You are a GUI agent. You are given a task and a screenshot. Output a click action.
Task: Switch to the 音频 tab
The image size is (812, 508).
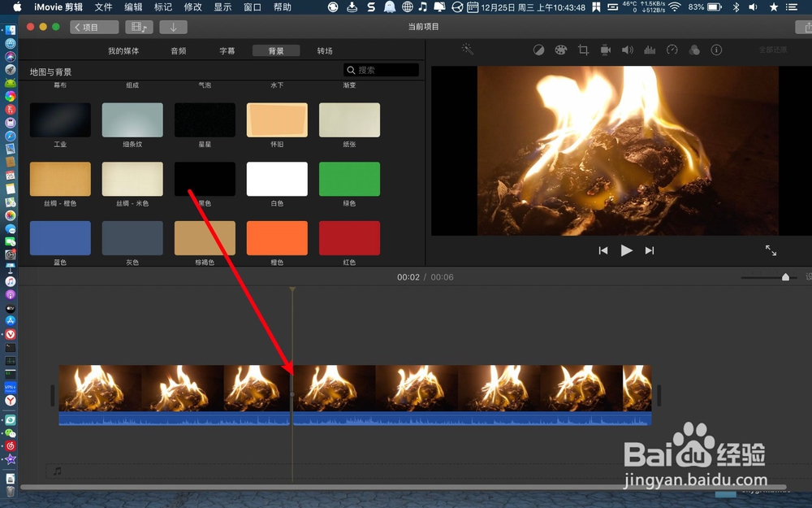pos(179,50)
